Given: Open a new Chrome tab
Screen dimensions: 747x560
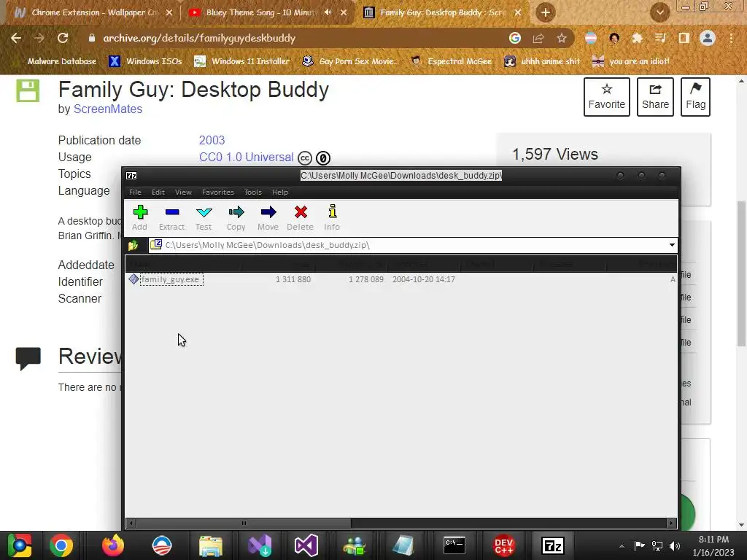Looking at the screenshot, I should [x=546, y=12].
